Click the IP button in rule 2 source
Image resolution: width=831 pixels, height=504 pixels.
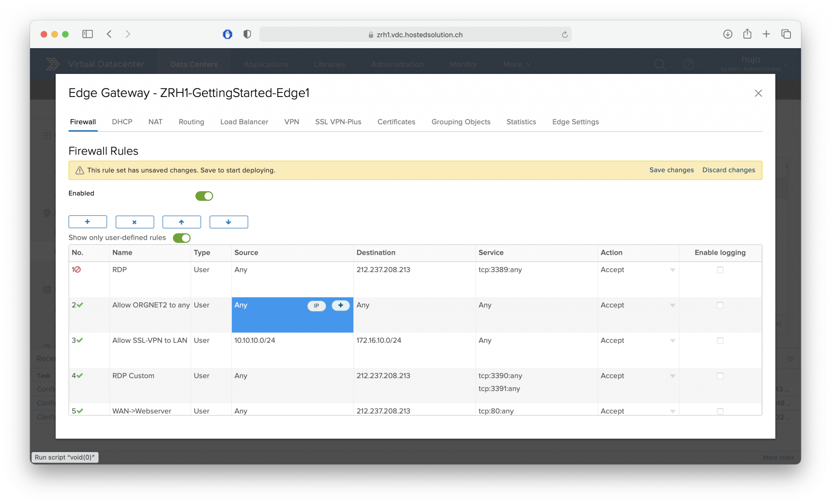pos(316,306)
